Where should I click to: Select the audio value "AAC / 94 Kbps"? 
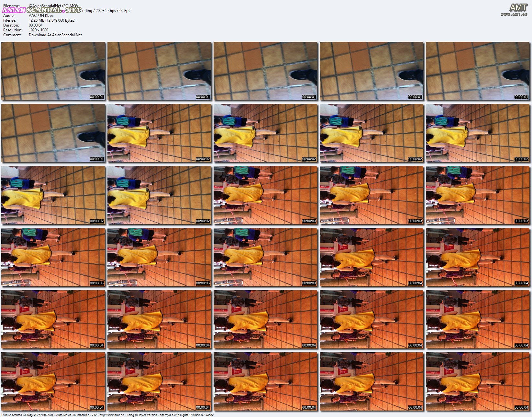tap(41, 16)
